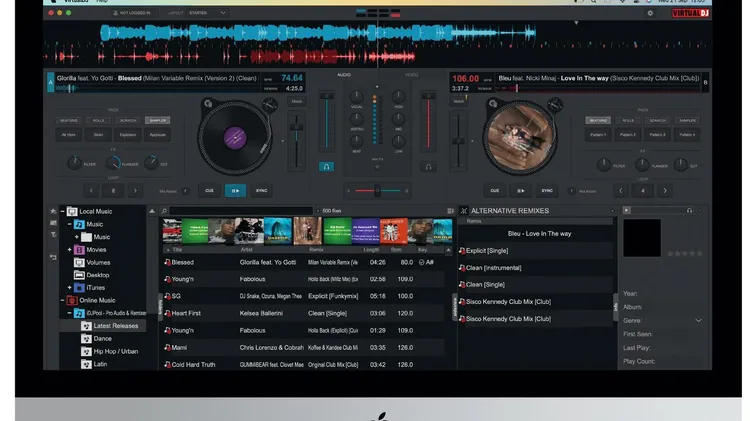750x421 pixels.
Task: Expand the iTunes folder
Action: pyautogui.click(x=70, y=288)
